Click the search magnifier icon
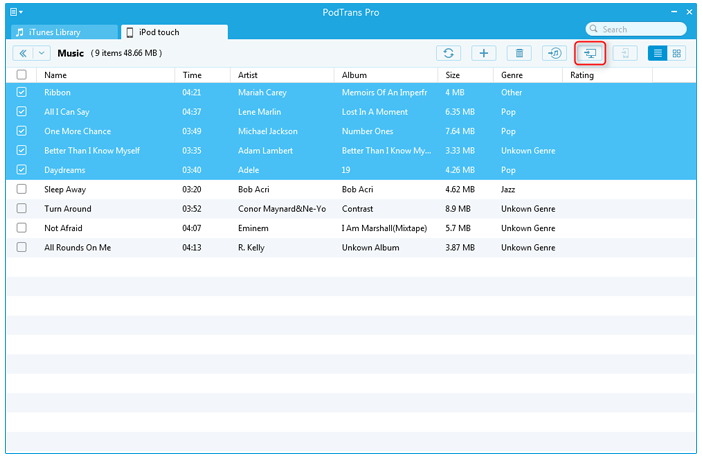Image resolution: width=702 pixels, height=456 pixels. (x=594, y=29)
